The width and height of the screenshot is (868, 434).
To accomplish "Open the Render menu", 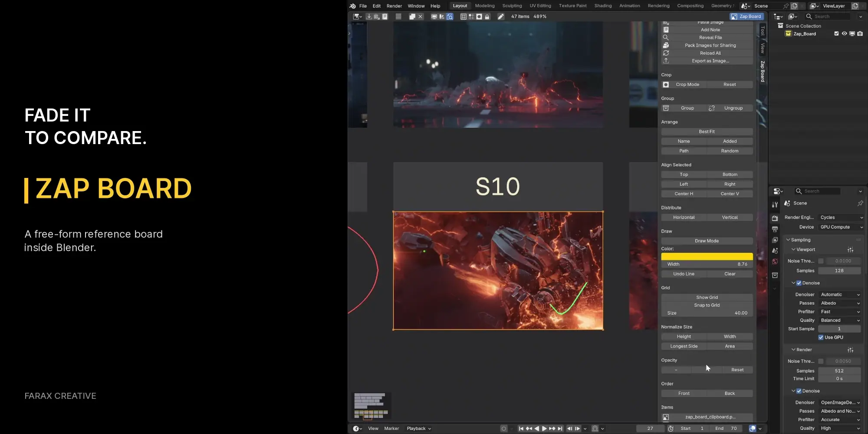I will pyautogui.click(x=394, y=6).
